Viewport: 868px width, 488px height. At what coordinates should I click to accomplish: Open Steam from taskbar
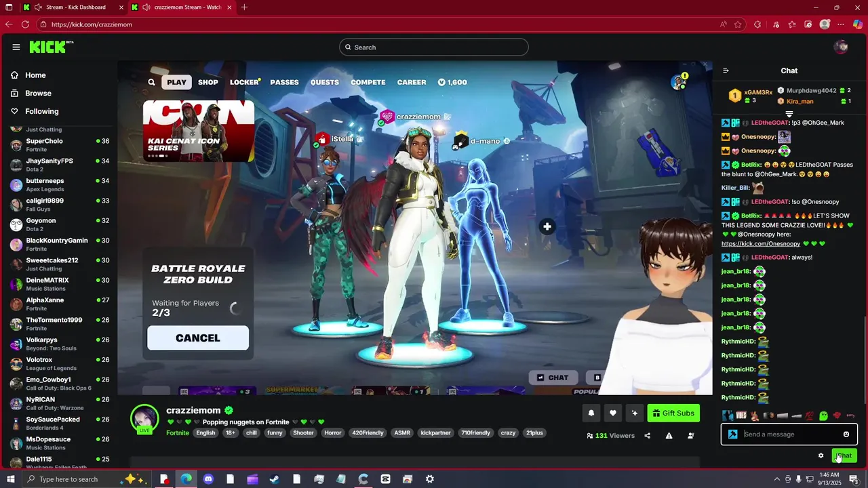275,479
